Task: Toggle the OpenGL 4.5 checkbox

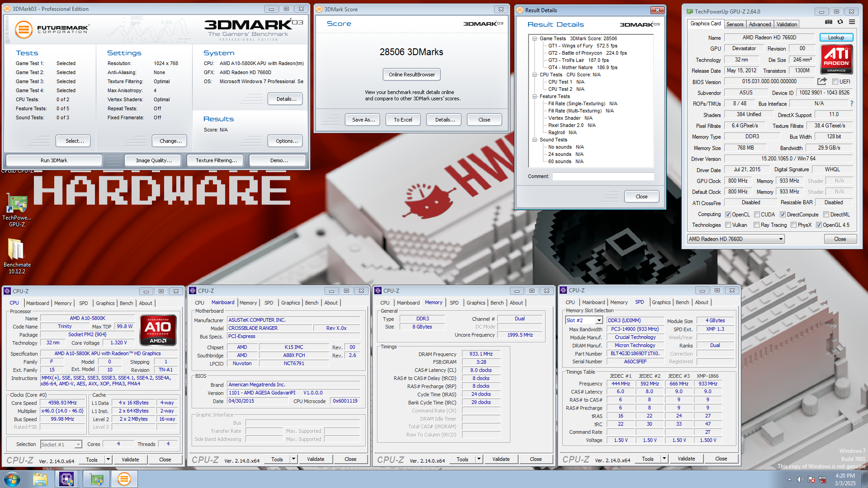Action: pos(819,225)
